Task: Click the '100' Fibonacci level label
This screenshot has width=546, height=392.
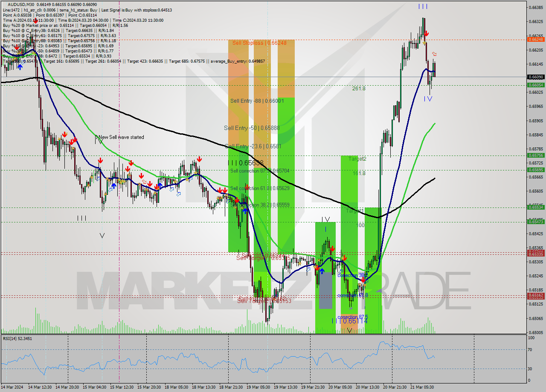Action: pyautogui.click(x=360, y=225)
